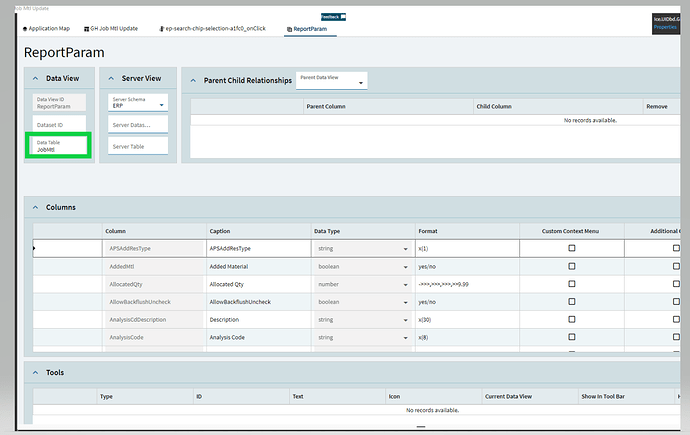
Task: Open Data Type dropdown for AllowBackflushUncheck
Action: tap(405, 302)
